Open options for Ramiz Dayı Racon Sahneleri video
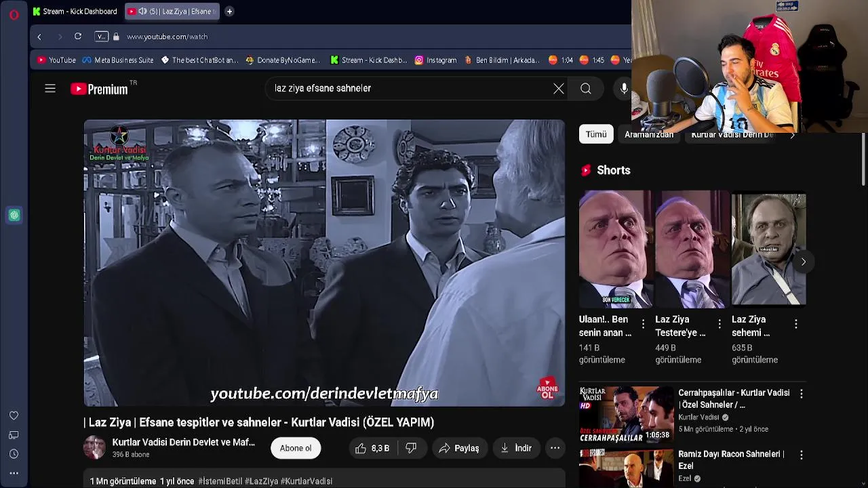This screenshot has width=868, height=488. (x=802, y=455)
